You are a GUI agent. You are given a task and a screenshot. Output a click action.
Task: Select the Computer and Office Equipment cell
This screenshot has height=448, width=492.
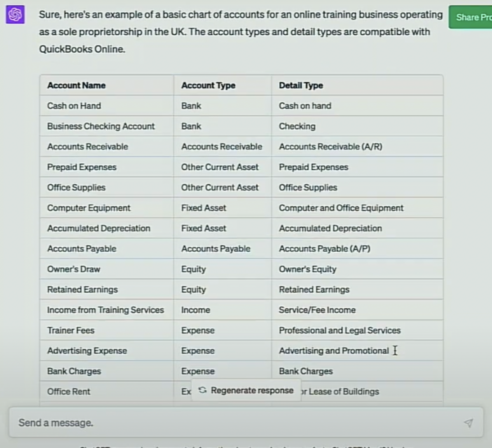pyautogui.click(x=341, y=208)
